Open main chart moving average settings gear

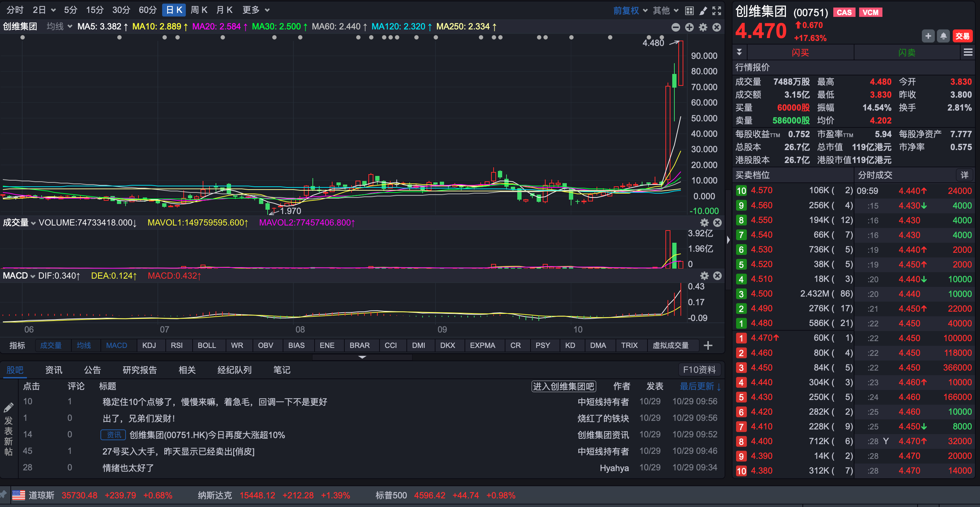click(x=703, y=27)
